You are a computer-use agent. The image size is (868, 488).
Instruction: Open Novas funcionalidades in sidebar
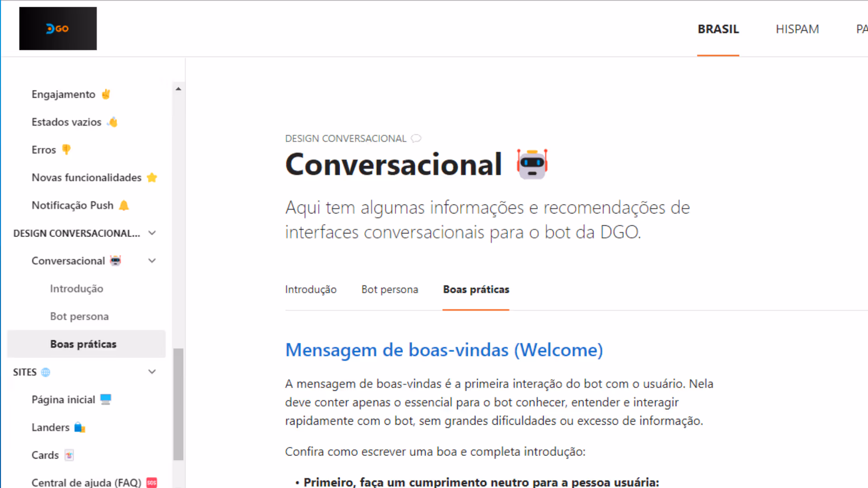(x=86, y=178)
